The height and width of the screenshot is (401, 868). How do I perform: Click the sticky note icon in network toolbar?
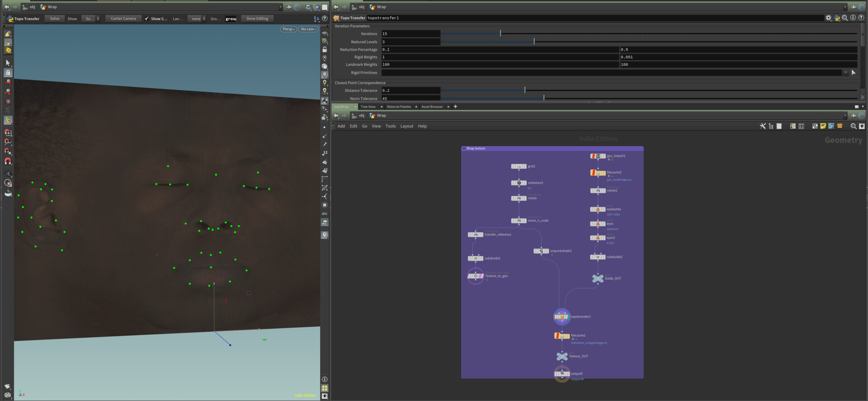823,126
